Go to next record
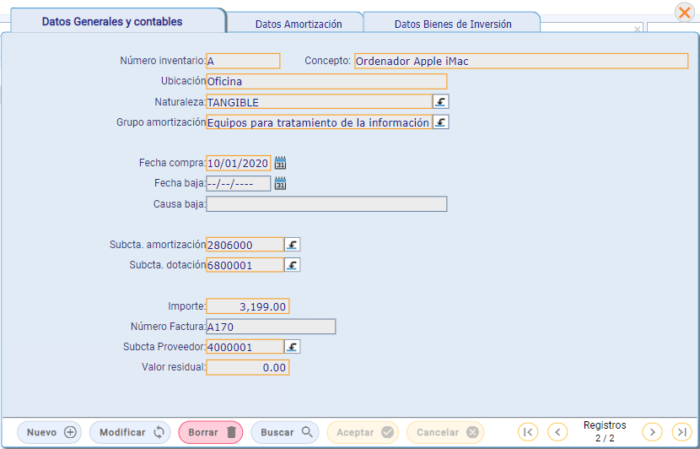The image size is (700, 449). tap(652, 432)
